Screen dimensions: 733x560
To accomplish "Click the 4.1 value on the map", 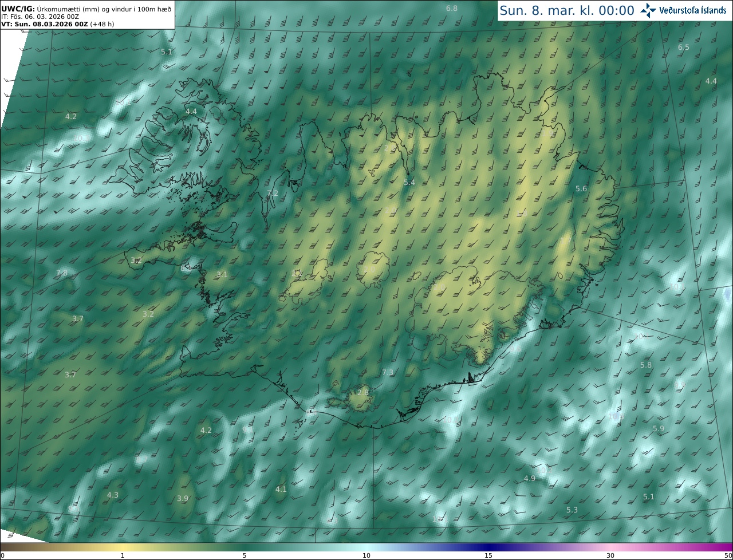I will (281, 489).
